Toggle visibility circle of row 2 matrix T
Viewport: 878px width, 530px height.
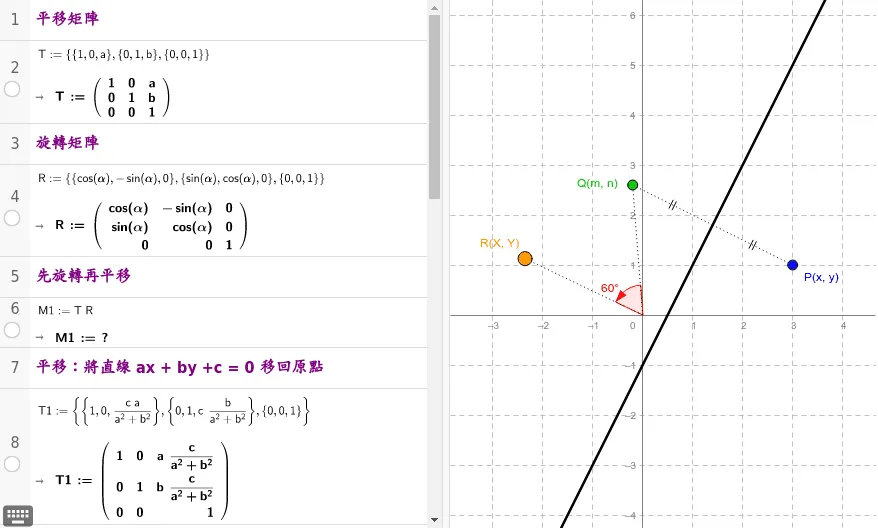[x=12, y=89]
